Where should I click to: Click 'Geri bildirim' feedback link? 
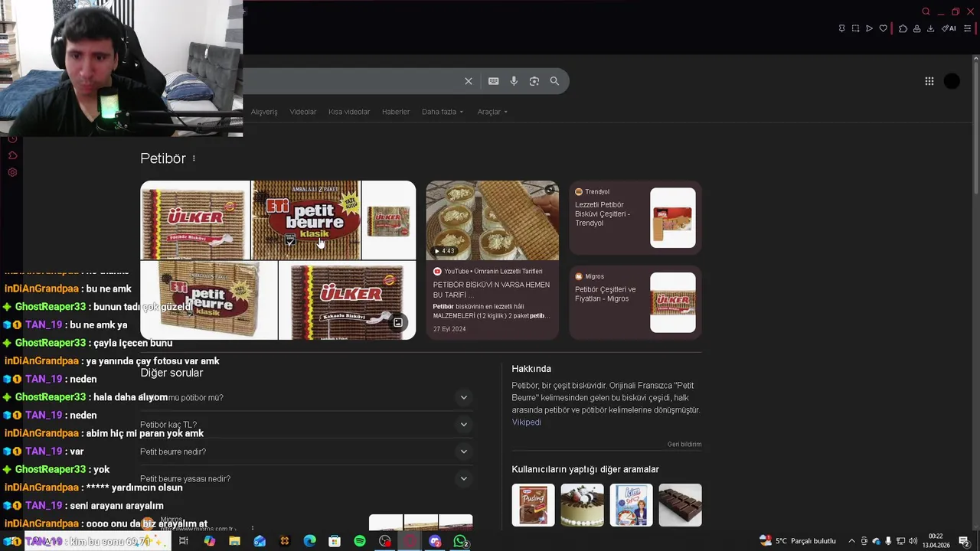684,444
